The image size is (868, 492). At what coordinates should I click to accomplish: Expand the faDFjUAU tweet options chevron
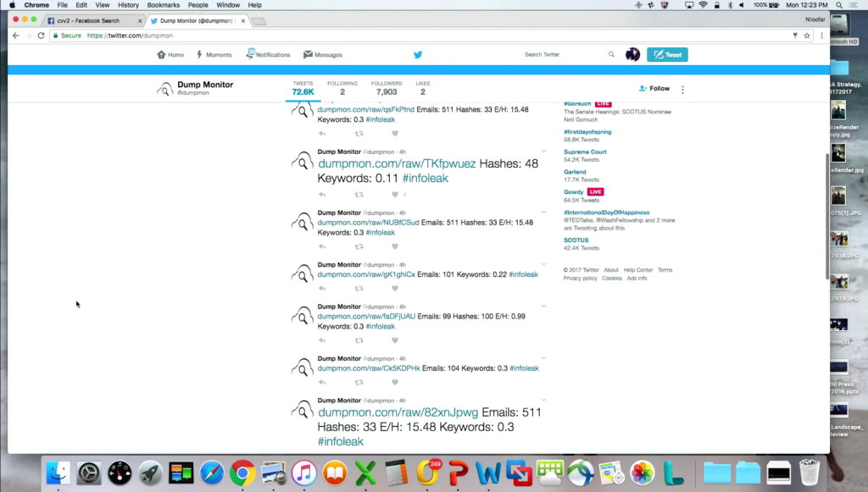pyautogui.click(x=543, y=306)
